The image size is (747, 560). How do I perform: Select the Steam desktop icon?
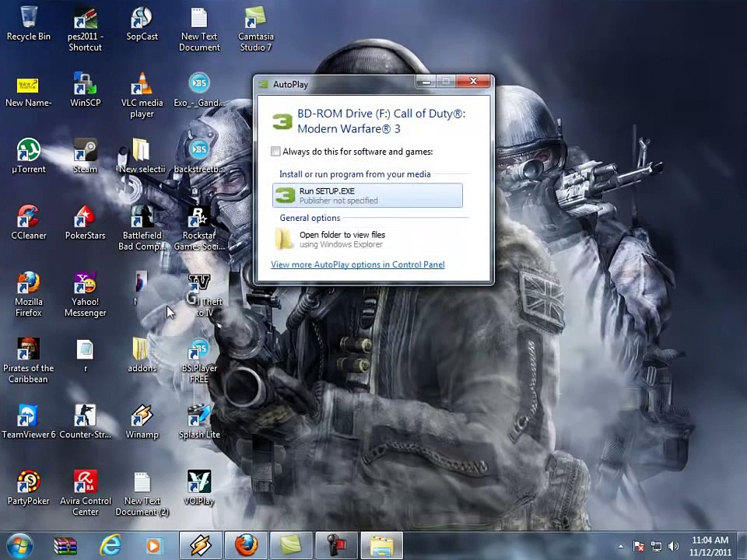pyautogui.click(x=86, y=156)
